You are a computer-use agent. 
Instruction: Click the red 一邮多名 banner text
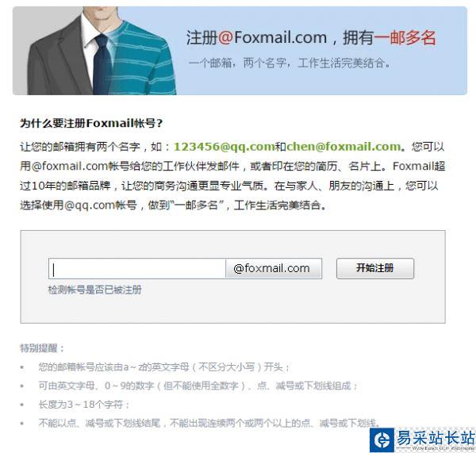[405, 38]
